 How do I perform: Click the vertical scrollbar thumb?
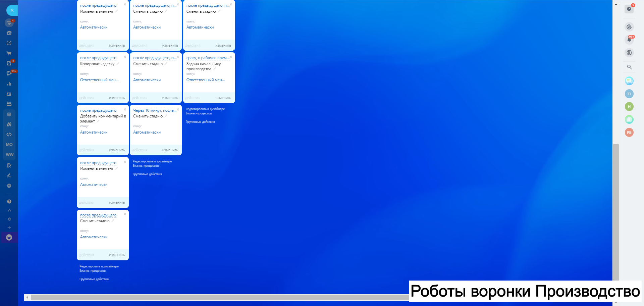click(616, 212)
